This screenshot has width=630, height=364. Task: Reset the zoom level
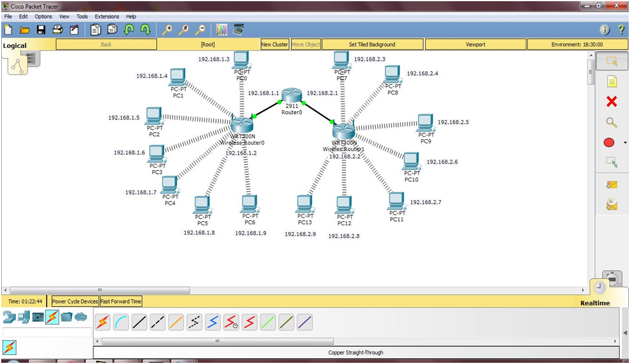pos(183,30)
